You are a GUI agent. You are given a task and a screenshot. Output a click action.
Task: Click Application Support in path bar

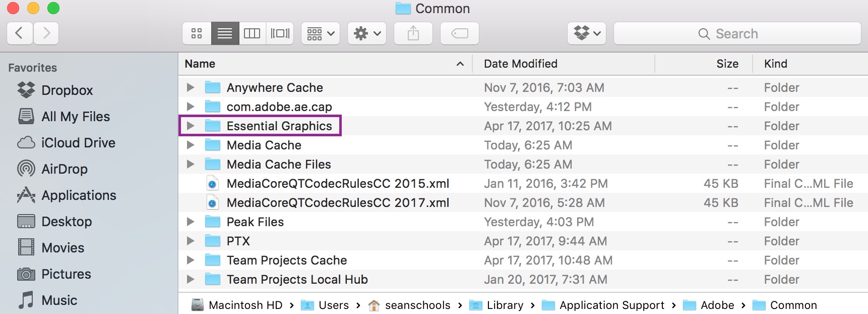click(603, 305)
